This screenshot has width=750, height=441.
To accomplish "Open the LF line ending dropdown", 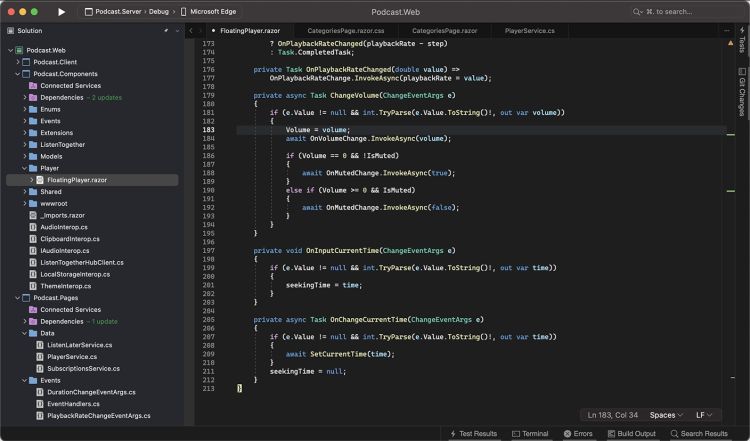I will pos(704,415).
